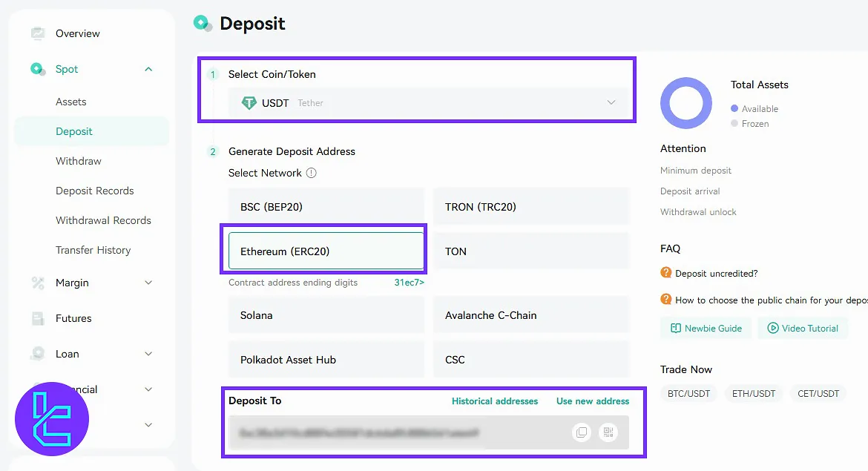The height and width of the screenshot is (471, 868).
Task: Select the Solana network
Action: click(326, 315)
